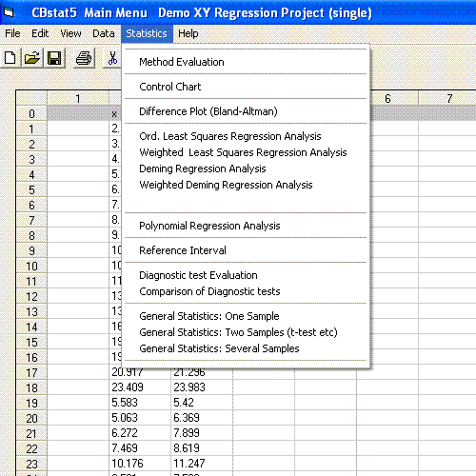The width and height of the screenshot is (476, 476).
Task: Select row header 23
Action: coord(31,464)
